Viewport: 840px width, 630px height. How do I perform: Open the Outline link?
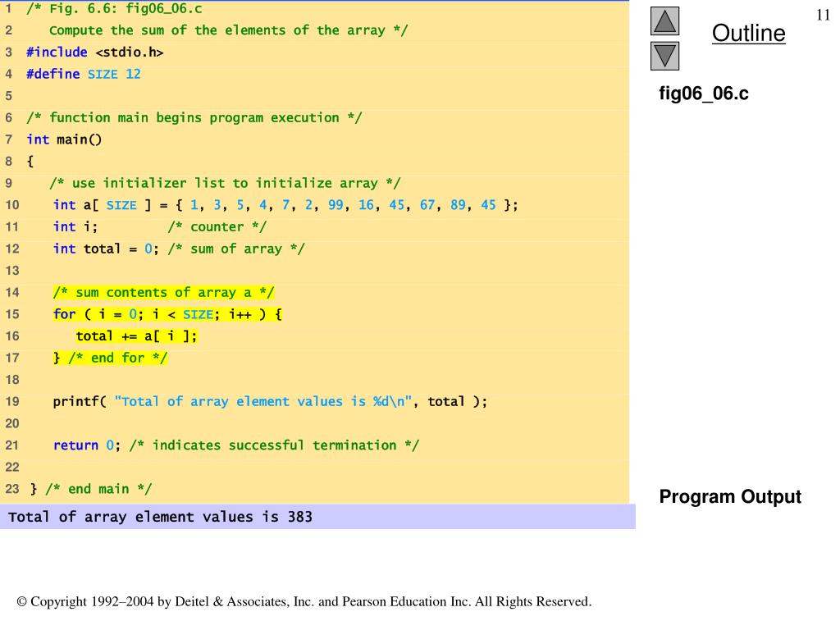click(748, 34)
